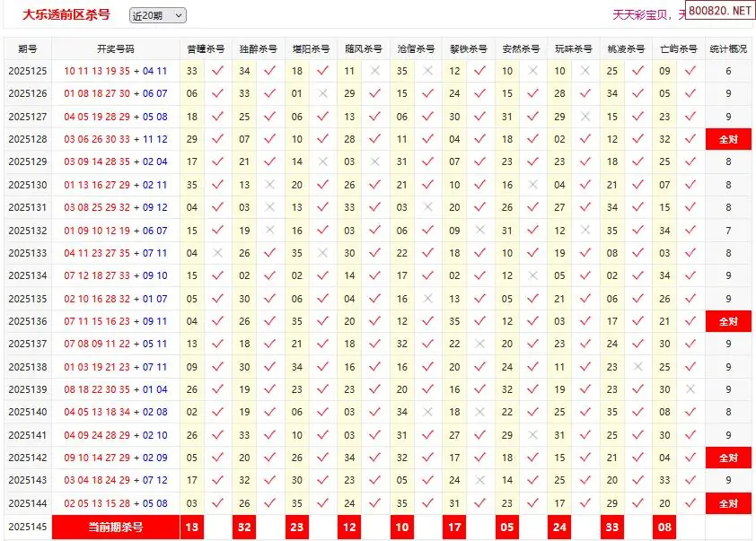Click the gray X under 黎铁杀号 for 2025132
This screenshot has height=541, width=756.
coord(479,231)
